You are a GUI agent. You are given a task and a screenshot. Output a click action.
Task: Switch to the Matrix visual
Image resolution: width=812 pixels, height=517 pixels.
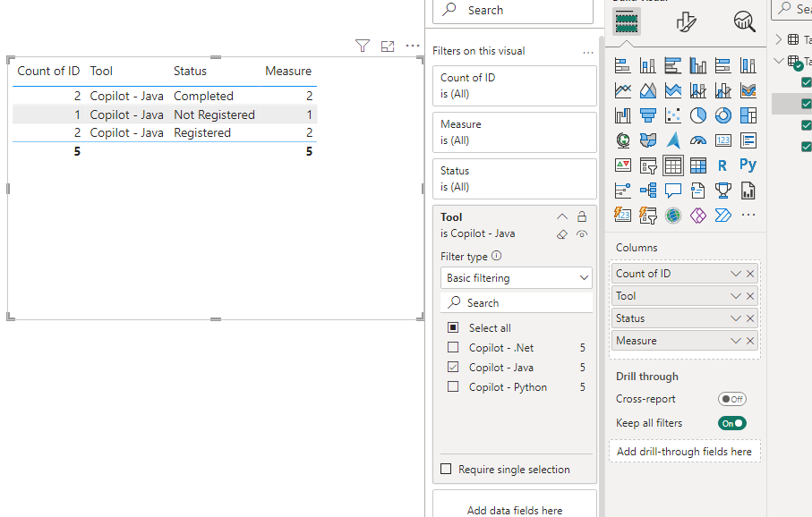click(x=698, y=165)
